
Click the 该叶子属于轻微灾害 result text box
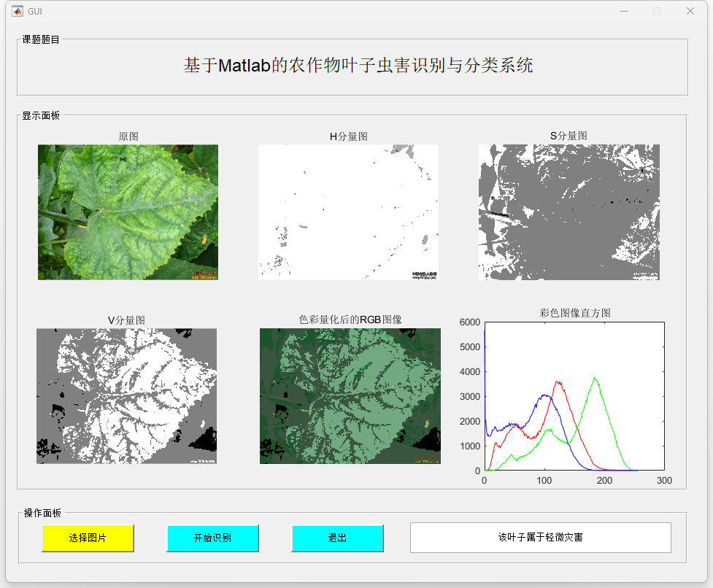[x=540, y=538]
